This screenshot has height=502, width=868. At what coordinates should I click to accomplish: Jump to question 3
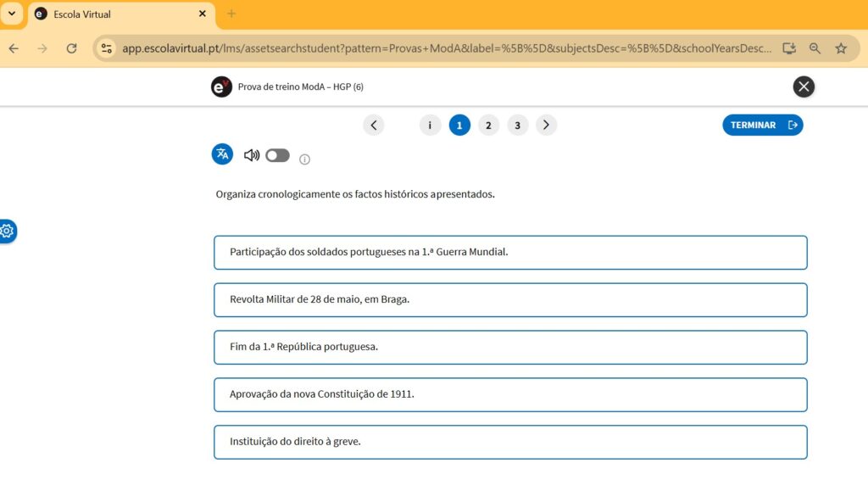point(517,126)
